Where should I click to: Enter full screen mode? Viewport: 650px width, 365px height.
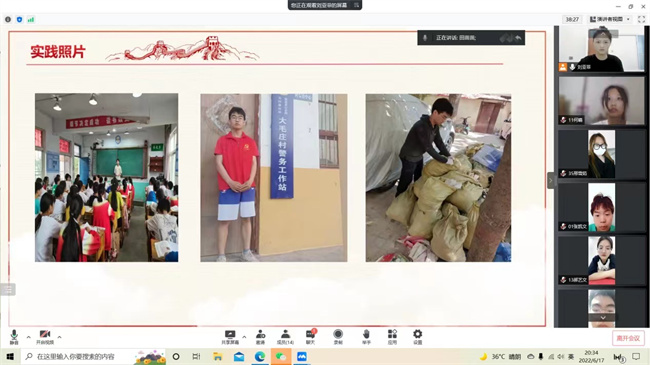[641, 19]
